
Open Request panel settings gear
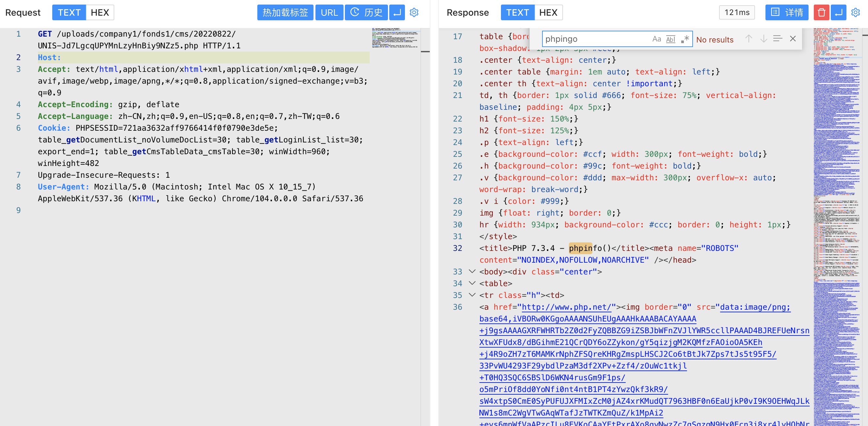click(414, 12)
